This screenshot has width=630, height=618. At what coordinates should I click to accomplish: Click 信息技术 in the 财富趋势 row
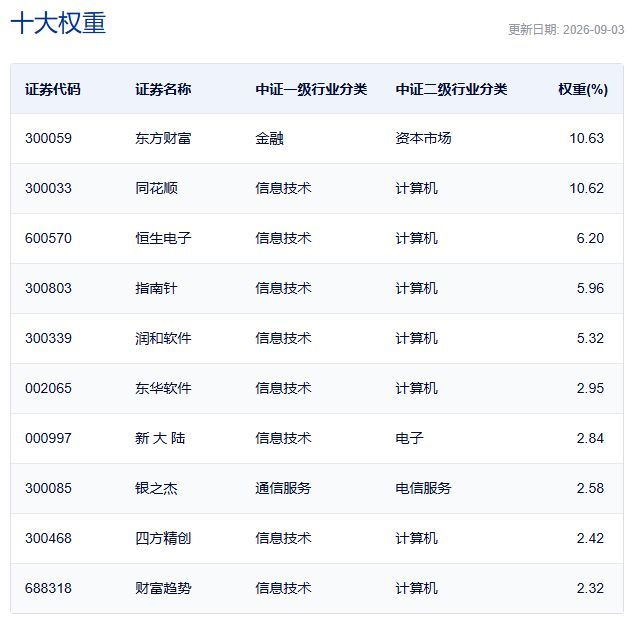(283, 588)
